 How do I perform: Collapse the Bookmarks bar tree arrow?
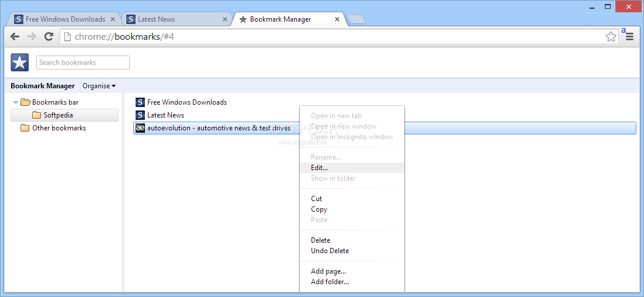[16, 102]
